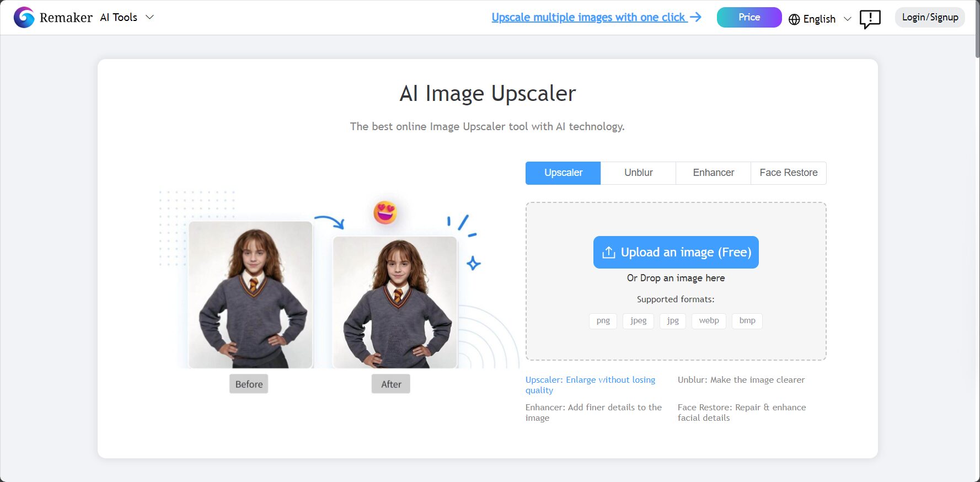The image size is (980, 482).
Task: Click the feedback speech bubble icon
Action: 870,19
